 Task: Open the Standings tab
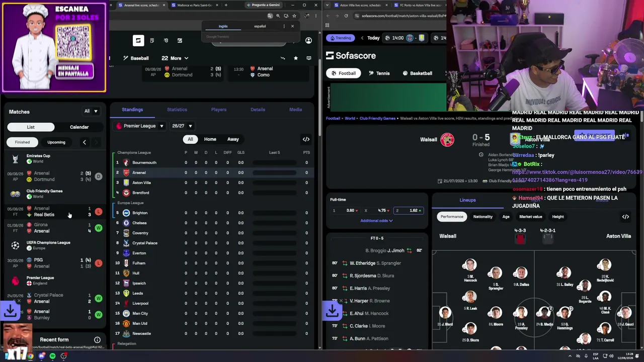point(132,110)
